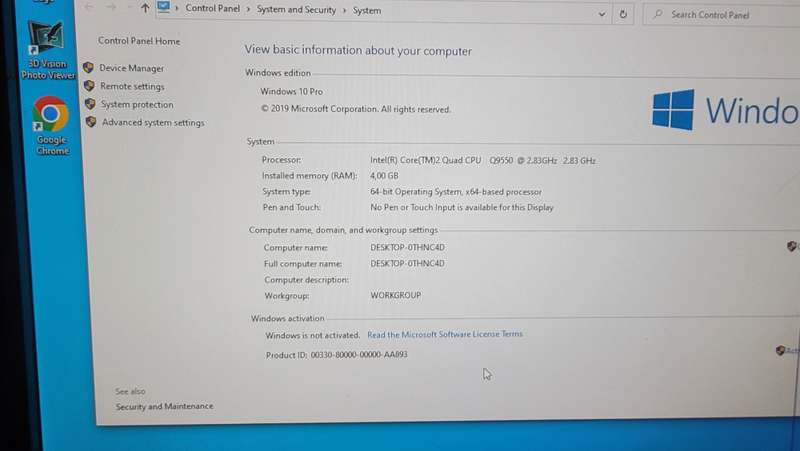Image resolution: width=800 pixels, height=451 pixels.
Task: Click the Windows 10 Pro edition text
Action: [291, 91]
